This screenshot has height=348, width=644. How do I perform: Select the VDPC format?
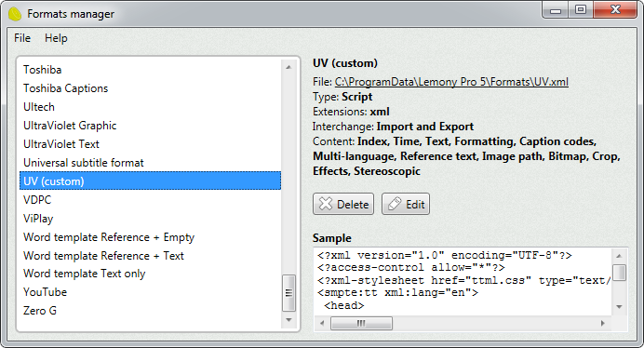pos(151,200)
